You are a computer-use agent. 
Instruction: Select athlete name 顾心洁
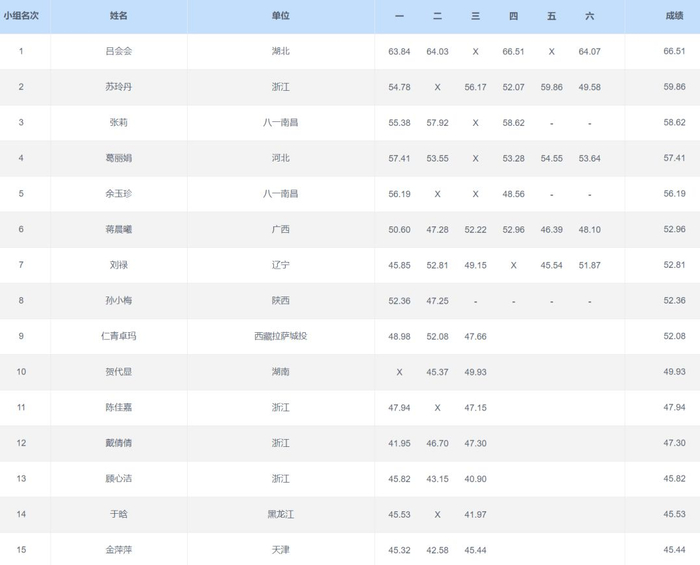pyautogui.click(x=119, y=478)
